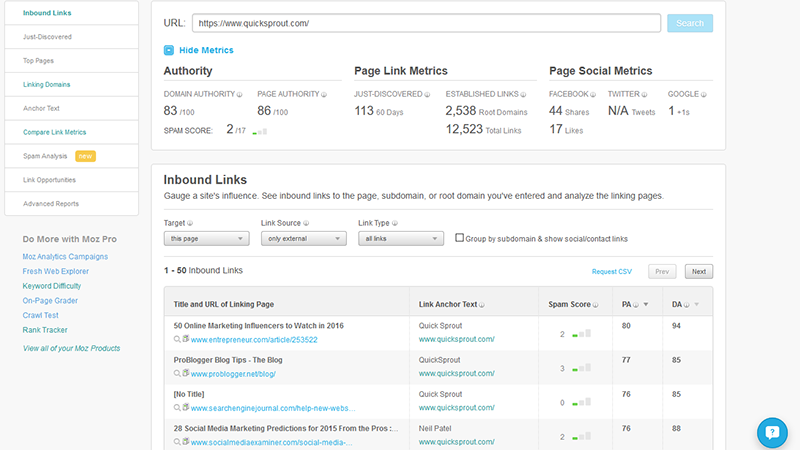Click magnifier icon for searchenginejournal row
This screenshot has height=450, width=800.
(177, 408)
